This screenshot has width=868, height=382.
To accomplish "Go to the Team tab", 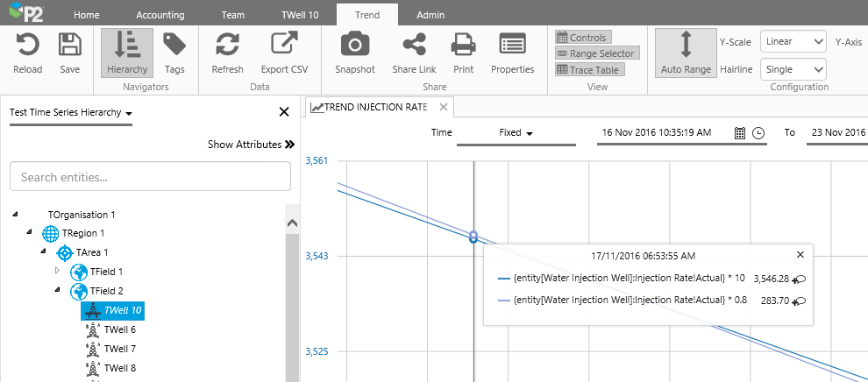I will [x=233, y=15].
